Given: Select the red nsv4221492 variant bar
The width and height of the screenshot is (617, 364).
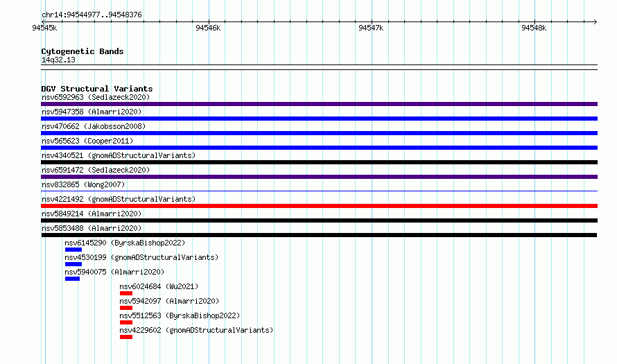Looking at the screenshot, I should coord(319,206).
